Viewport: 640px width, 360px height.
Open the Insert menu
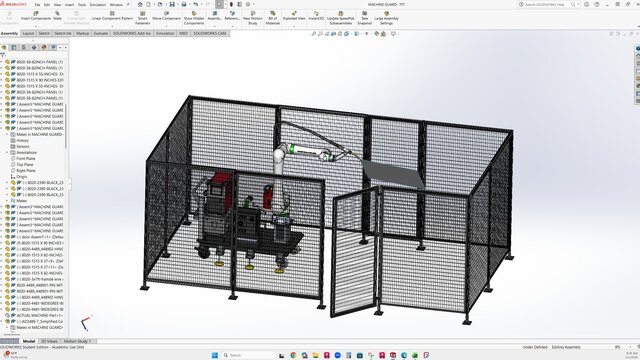69,5
